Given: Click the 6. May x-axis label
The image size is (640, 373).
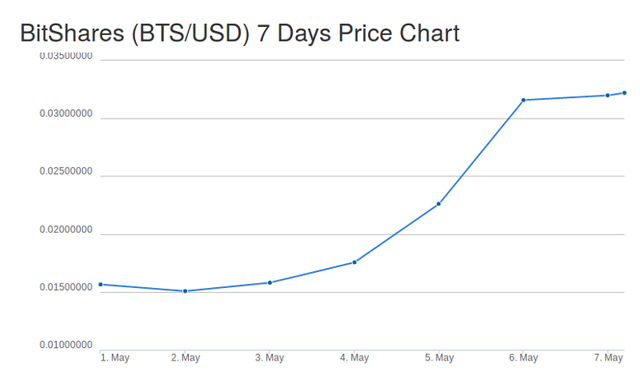Looking at the screenshot, I should click(523, 358).
